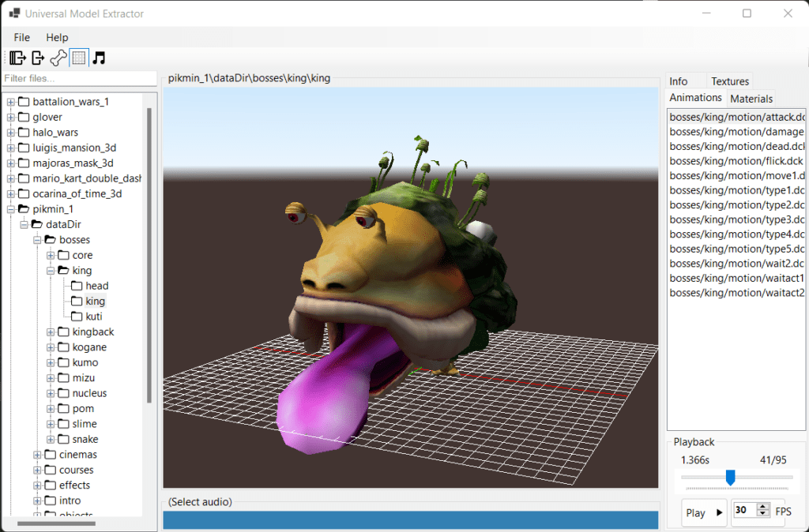
Task: Collapse the dataDir folder
Action: point(24,224)
